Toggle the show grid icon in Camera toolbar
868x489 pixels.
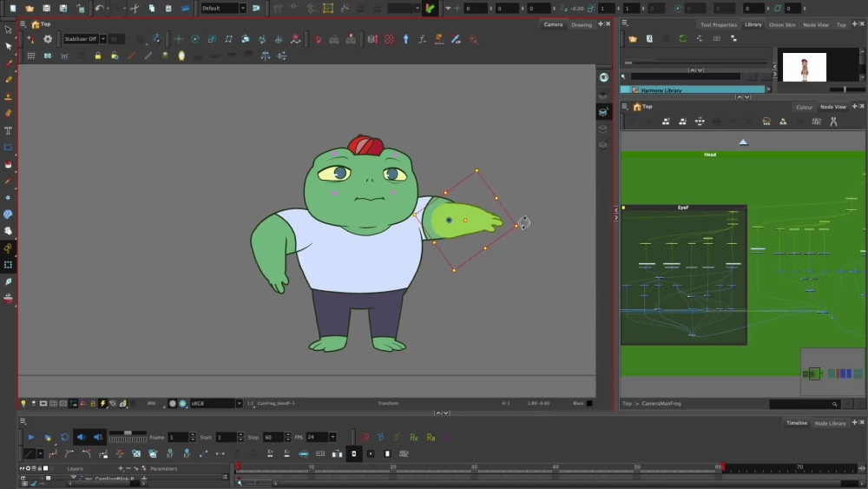click(x=31, y=56)
